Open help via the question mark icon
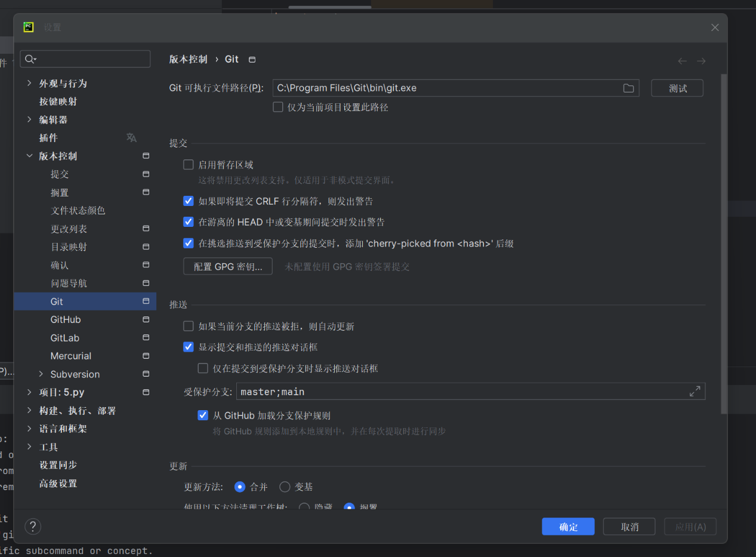756x557 pixels. click(x=32, y=526)
